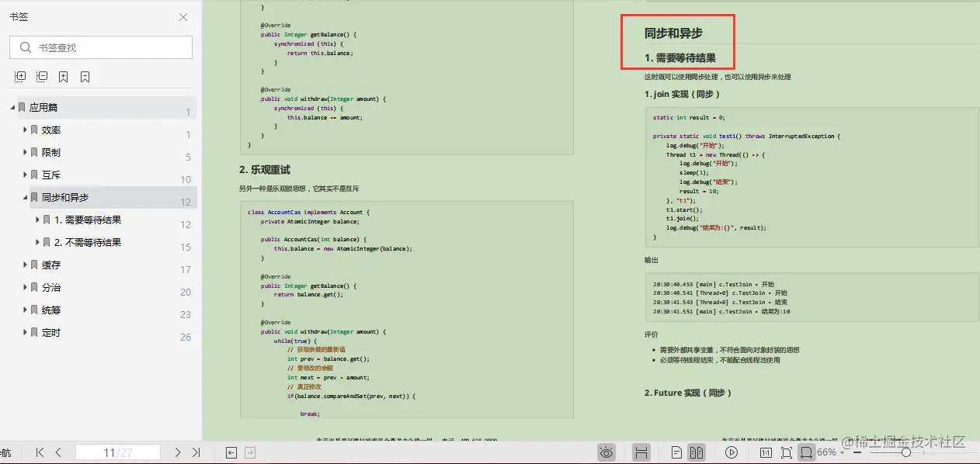This screenshot has height=464, width=980.
Task: Start slideshow playback
Action: click(x=731, y=452)
